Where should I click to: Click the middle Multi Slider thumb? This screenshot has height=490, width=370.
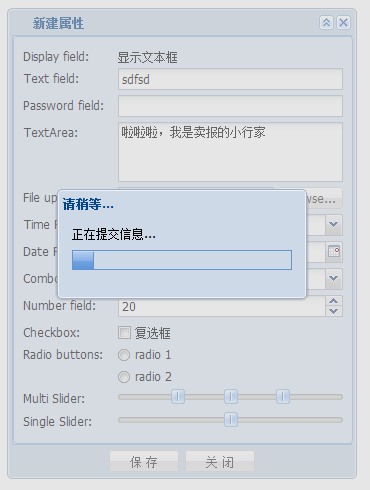[x=231, y=397]
